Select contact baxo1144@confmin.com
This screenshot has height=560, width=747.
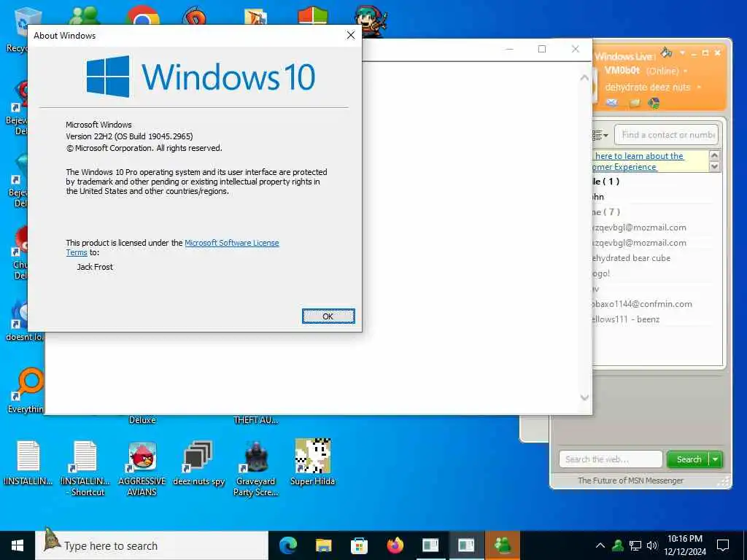[641, 304]
